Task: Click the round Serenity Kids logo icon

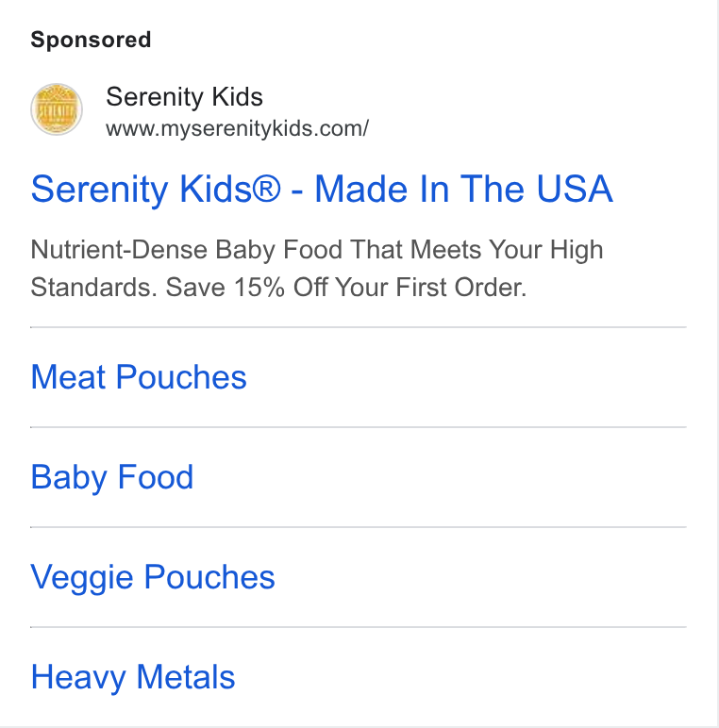Action: [57, 109]
